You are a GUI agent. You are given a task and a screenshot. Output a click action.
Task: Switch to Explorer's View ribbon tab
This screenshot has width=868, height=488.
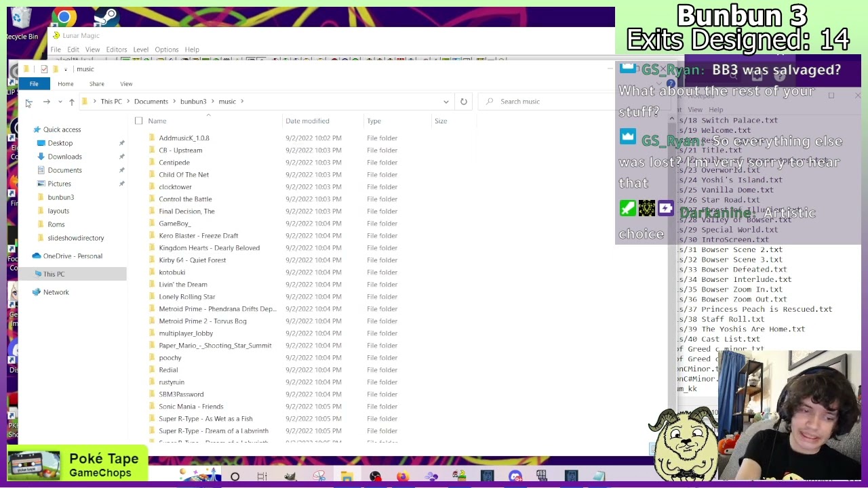[126, 84]
